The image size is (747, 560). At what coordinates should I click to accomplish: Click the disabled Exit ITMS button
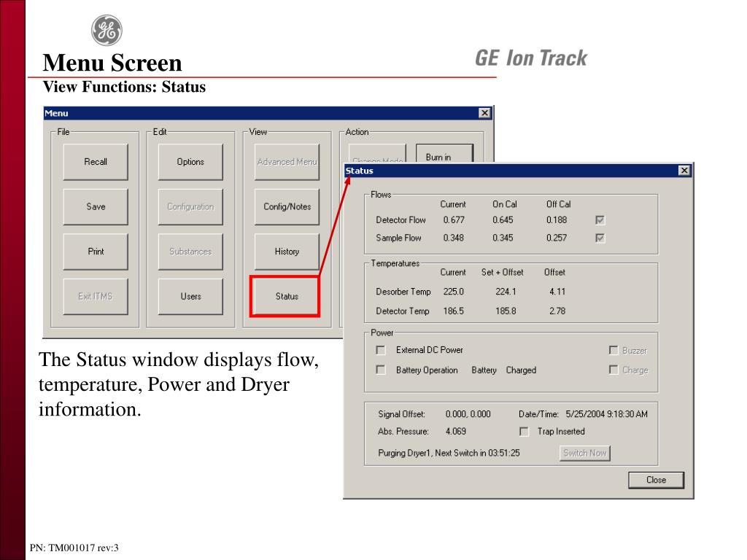(96, 296)
